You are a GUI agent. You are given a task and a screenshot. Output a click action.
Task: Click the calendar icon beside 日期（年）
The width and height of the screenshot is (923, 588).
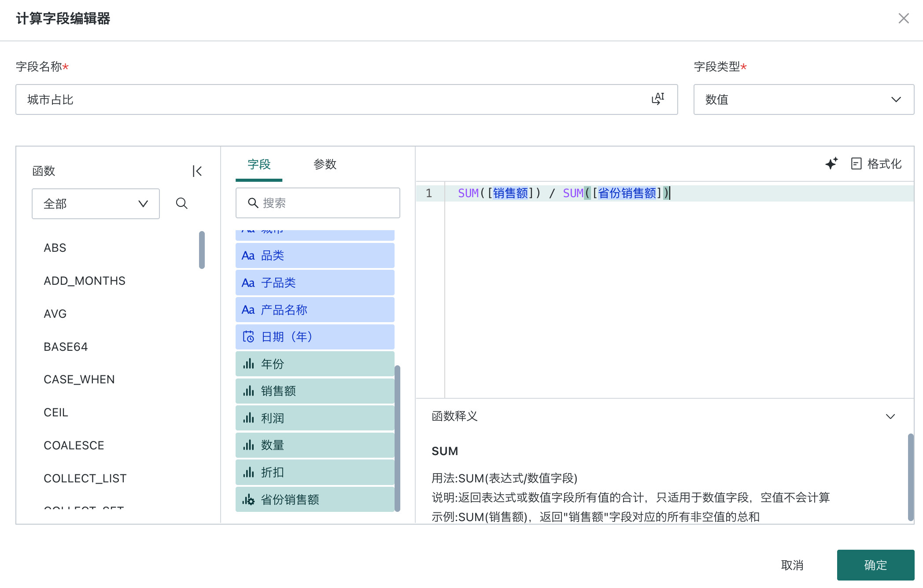[x=248, y=337]
